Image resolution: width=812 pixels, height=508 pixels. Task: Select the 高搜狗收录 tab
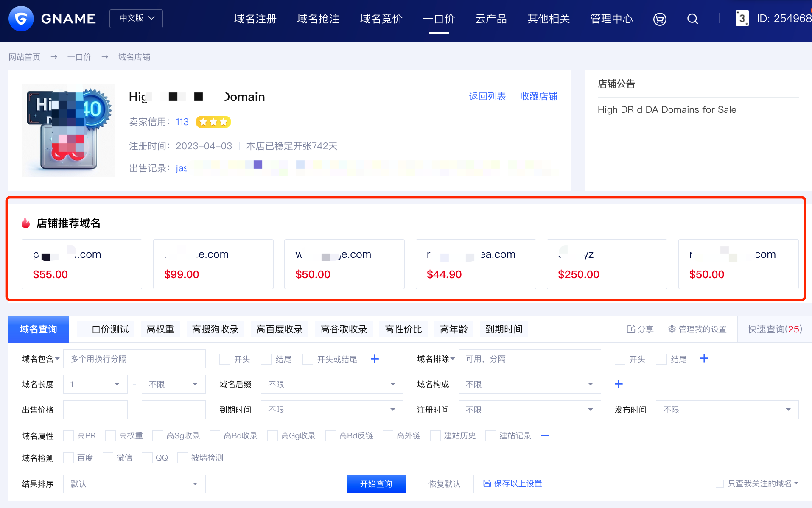[215, 329]
